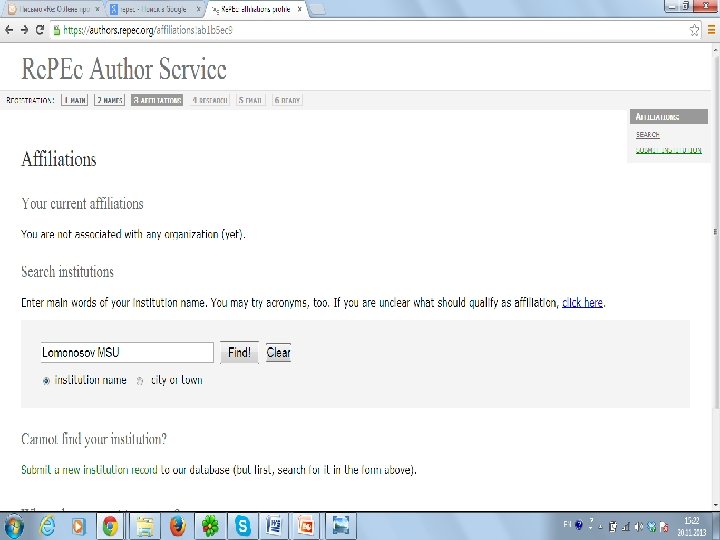Go back with the browser back arrow

tap(9, 30)
